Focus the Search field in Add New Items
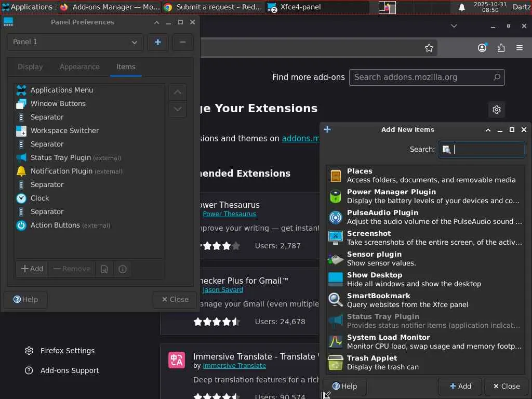Viewport: 532px width, 399px height. 481,150
